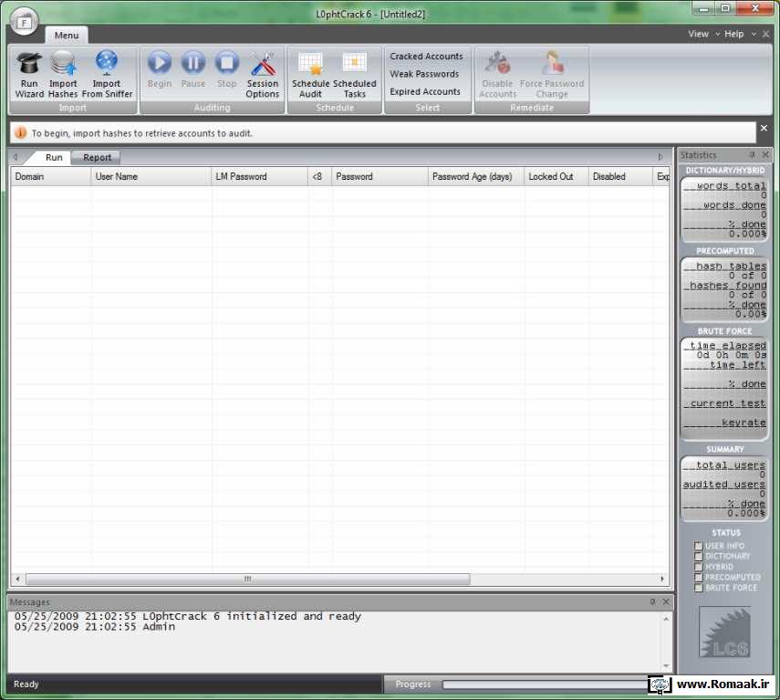Sort by Password Age (days) column
The width and height of the screenshot is (780, 700).
pos(476,177)
